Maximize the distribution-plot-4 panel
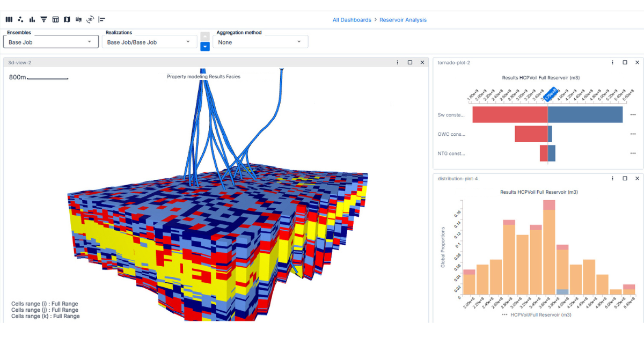This screenshot has width=644, height=337. tap(625, 179)
